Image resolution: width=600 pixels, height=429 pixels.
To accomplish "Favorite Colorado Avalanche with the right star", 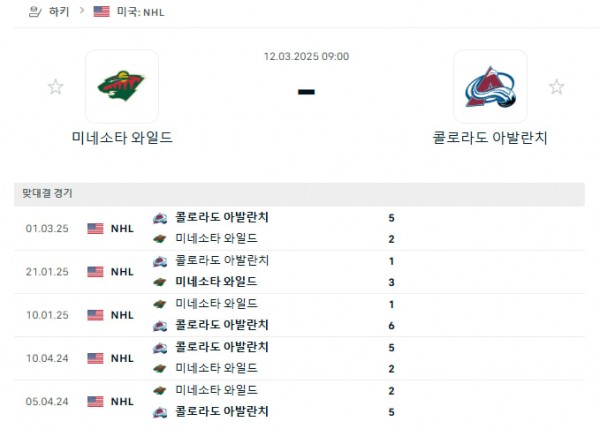I will click(556, 87).
